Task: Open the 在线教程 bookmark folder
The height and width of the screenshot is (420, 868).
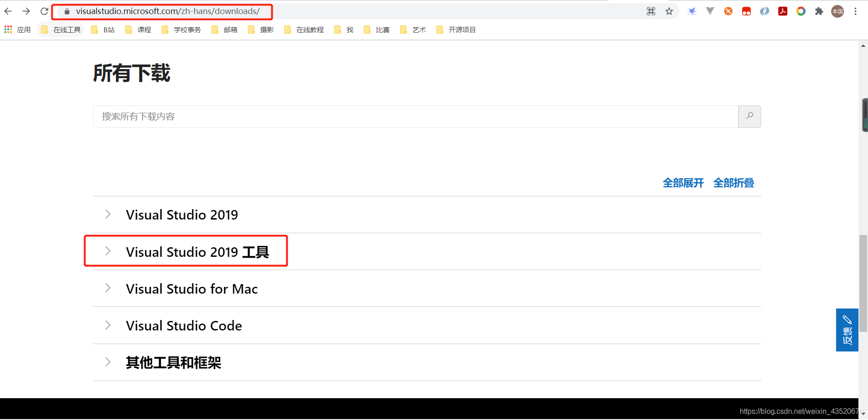Action: pos(304,30)
